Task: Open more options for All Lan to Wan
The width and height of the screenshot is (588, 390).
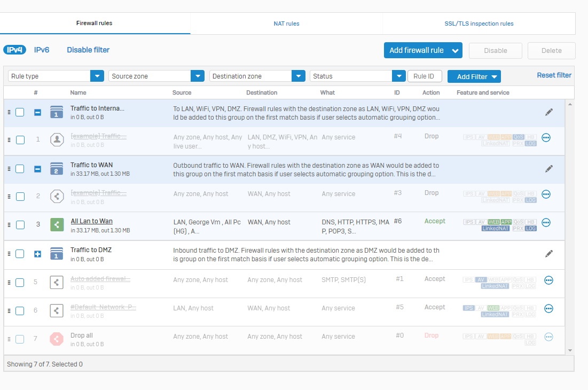Action: [x=546, y=223]
